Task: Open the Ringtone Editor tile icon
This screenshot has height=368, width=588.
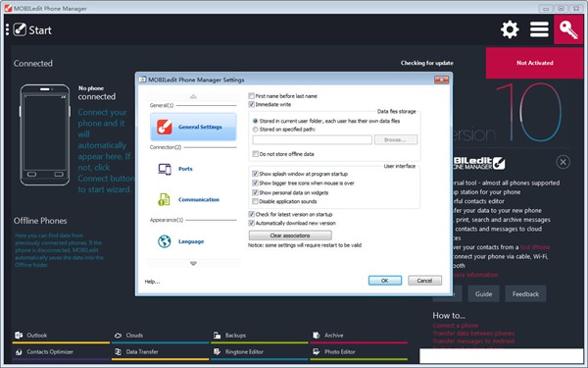Action: point(218,352)
